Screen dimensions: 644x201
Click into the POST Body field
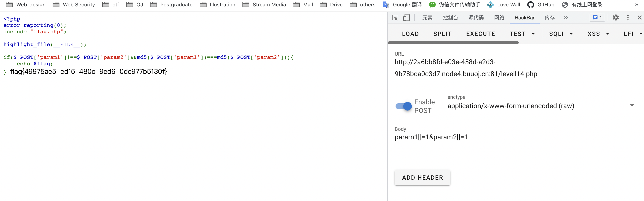coord(515,137)
